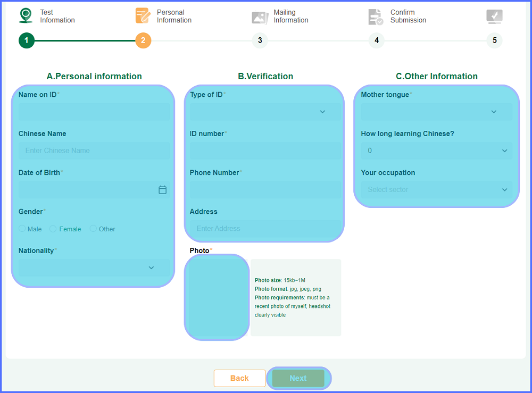The width and height of the screenshot is (532, 393).
Task: Click the Test Information map pin icon
Action: (x=26, y=16)
